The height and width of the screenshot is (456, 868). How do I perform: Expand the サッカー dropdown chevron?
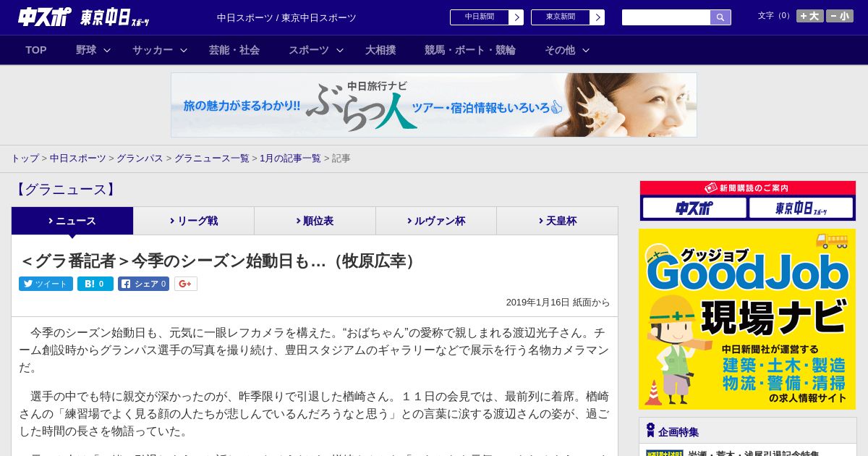[x=184, y=50]
